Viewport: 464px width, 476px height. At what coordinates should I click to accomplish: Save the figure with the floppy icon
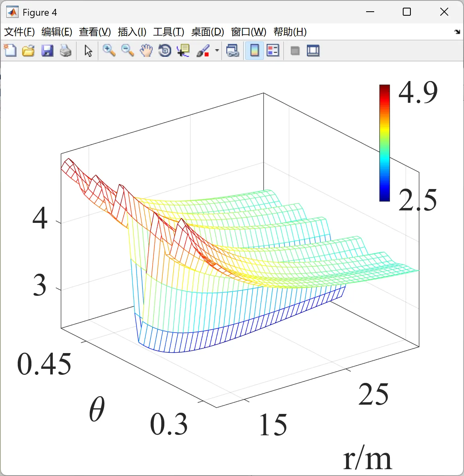(47, 51)
